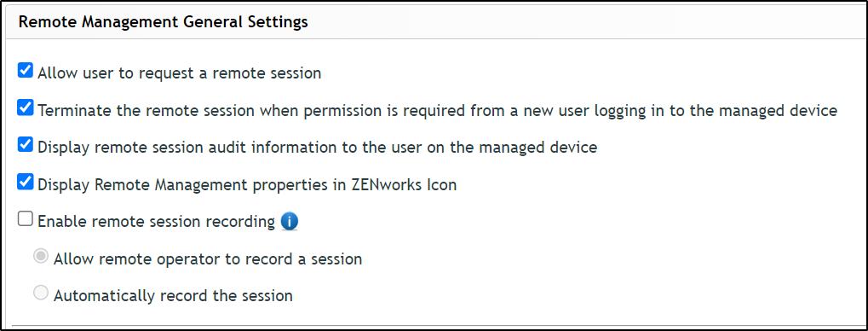
Task: Click the 'Allow user to request a remote session' label text
Action: [180, 73]
